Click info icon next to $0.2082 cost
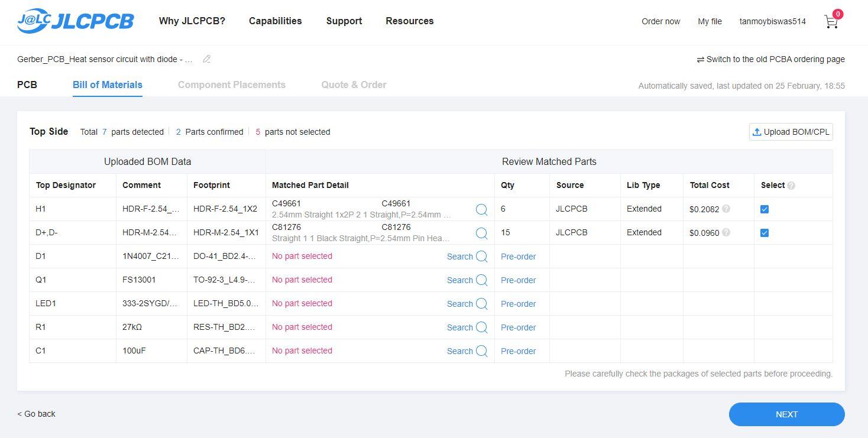This screenshot has width=868, height=438. 726,209
